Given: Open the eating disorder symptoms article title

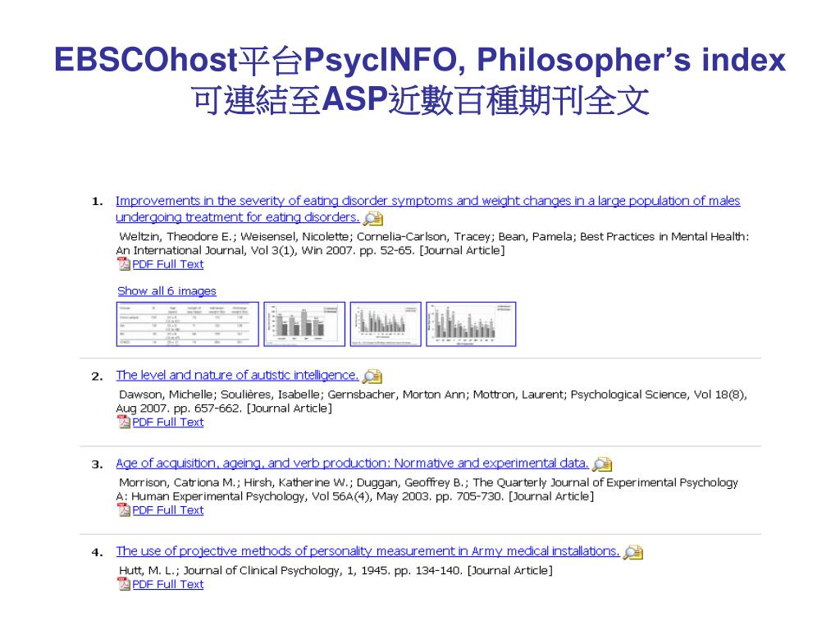Looking at the screenshot, I should [427, 209].
